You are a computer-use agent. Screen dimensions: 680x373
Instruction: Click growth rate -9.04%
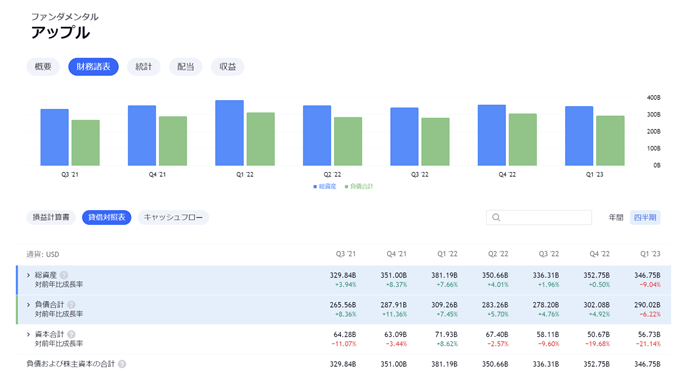pos(650,285)
